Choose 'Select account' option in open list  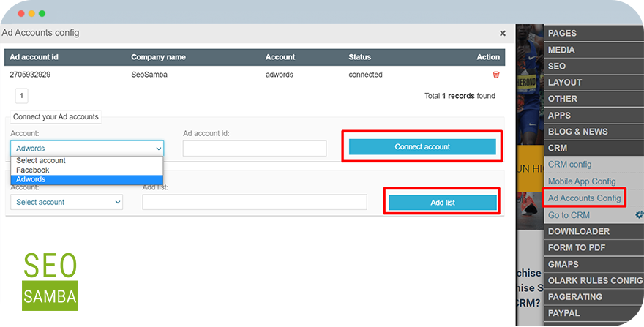tap(86, 161)
